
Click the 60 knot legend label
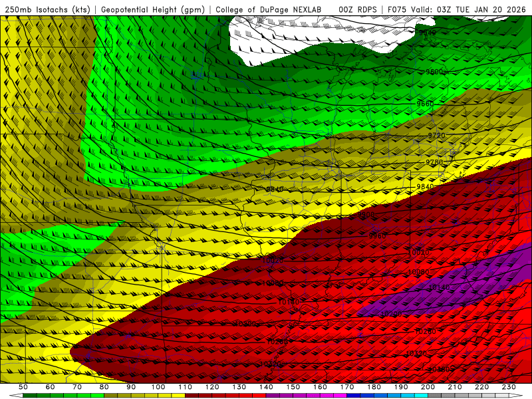[50, 387]
